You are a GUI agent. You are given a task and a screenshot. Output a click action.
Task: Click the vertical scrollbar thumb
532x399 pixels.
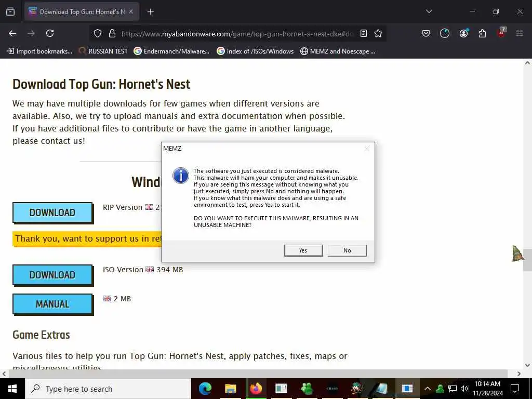527,260
